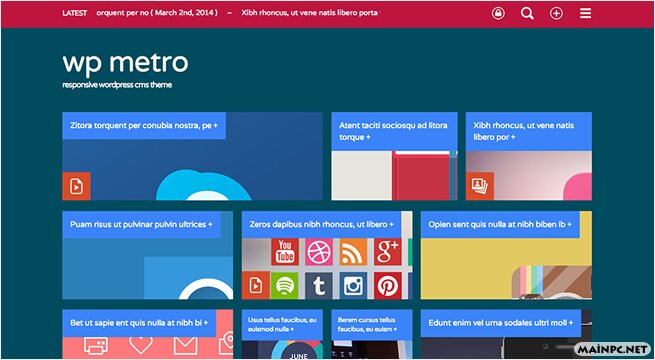
Task: Open 'Puam risus ut pulvinar' post
Action: click(142, 224)
